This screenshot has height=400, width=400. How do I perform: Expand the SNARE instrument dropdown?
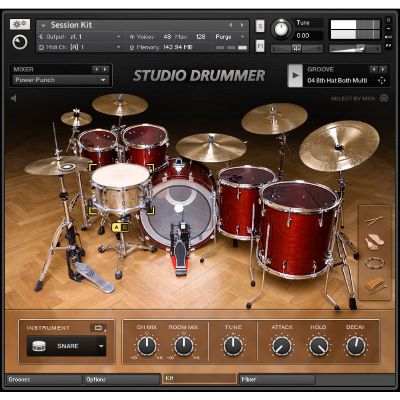coord(101,346)
